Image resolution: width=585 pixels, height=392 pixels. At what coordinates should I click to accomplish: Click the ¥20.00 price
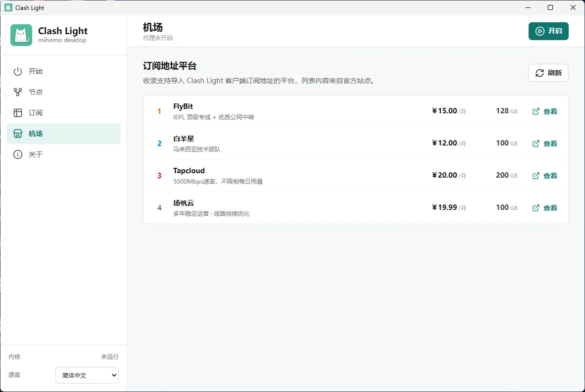point(449,175)
